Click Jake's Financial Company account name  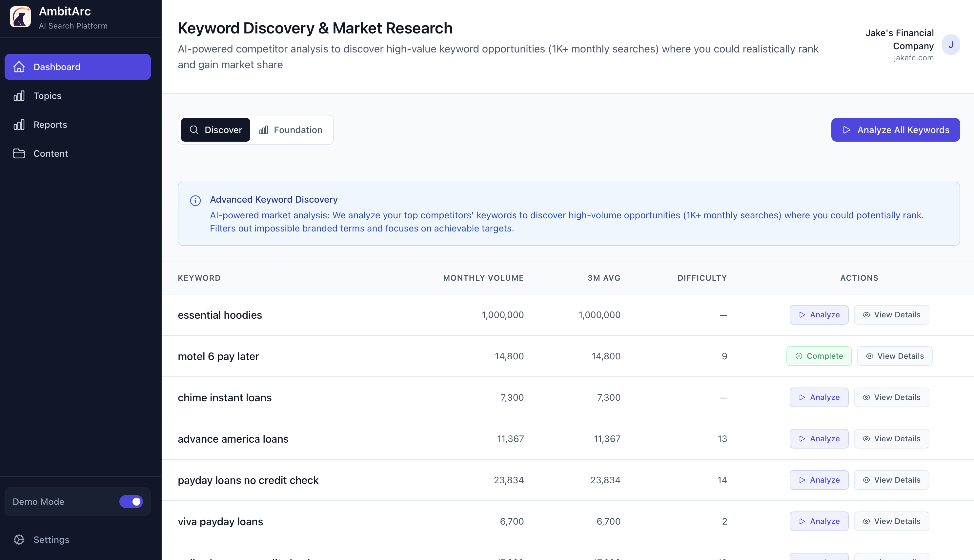point(899,39)
